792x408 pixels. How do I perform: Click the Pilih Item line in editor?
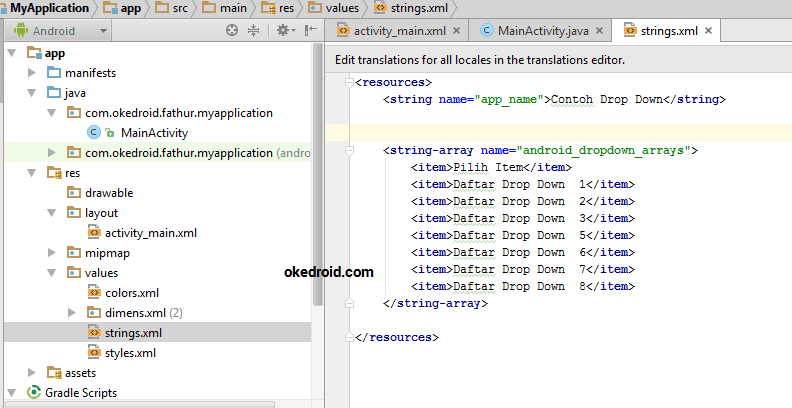491,167
